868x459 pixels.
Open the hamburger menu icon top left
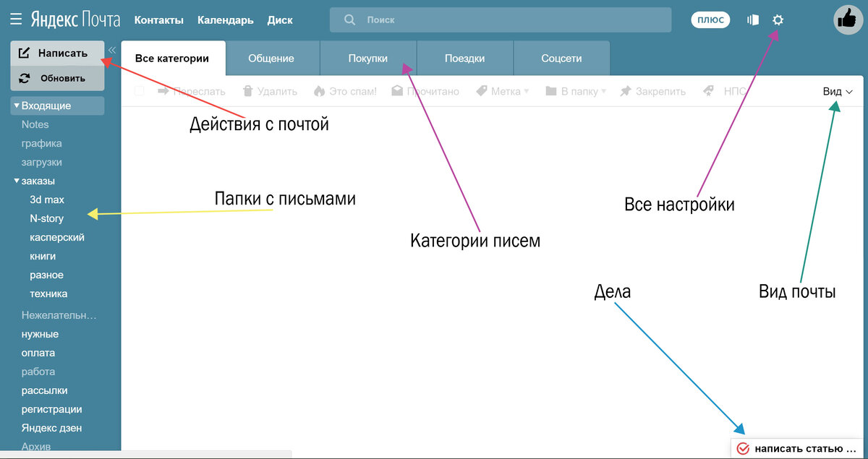(15, 19)
